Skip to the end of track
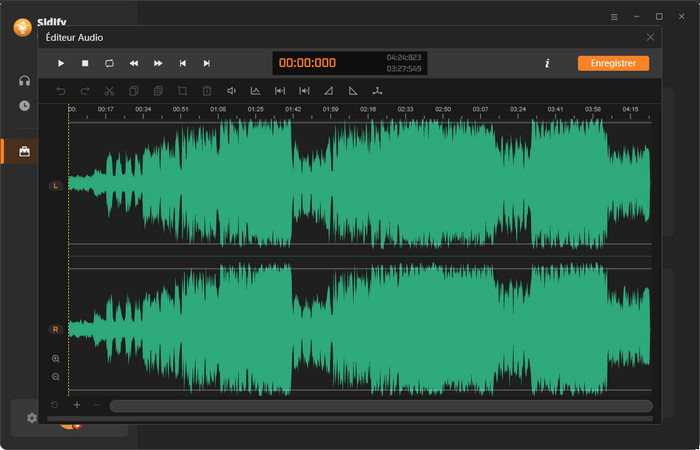 point(207,63)
